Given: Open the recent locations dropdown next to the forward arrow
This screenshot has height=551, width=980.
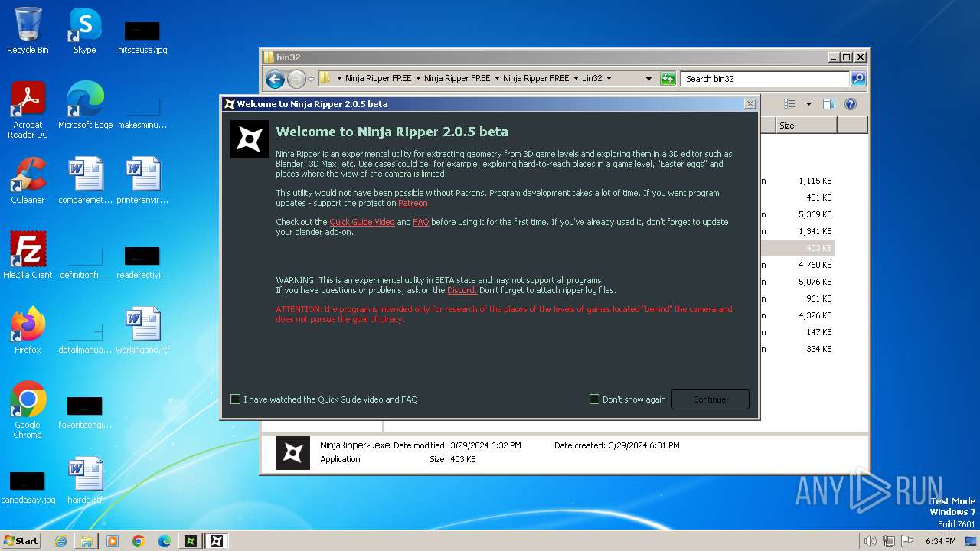Looking at the screenshot, I should click(x=312, y=79).
